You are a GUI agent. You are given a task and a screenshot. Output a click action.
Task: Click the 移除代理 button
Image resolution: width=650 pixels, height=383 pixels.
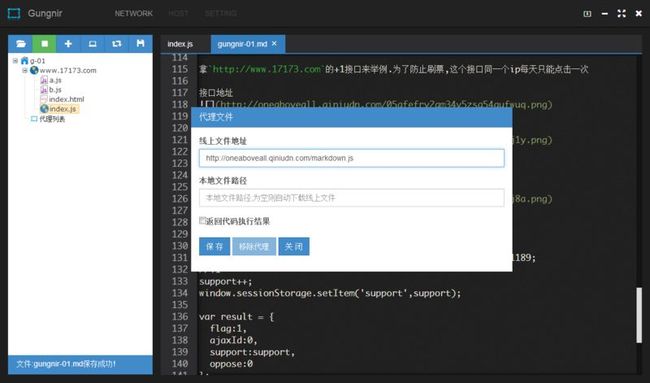coord(254,246)
